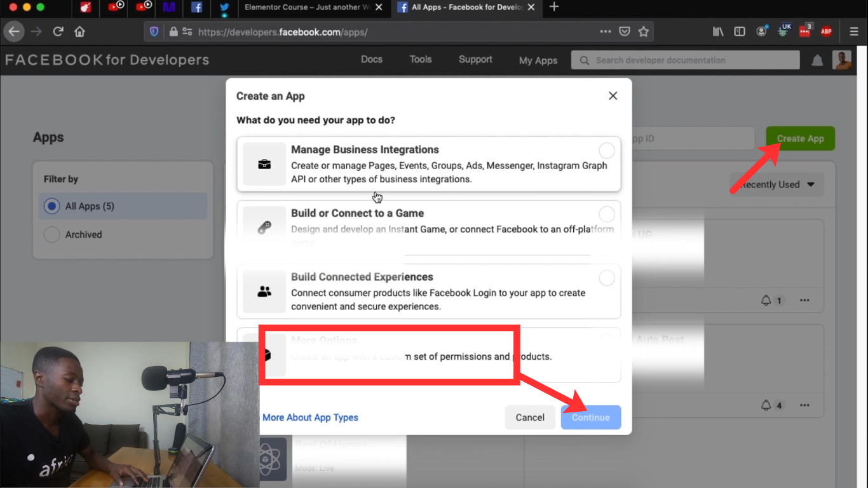Open the profile avatar menu
The width and height of the screenshot is (868, 488).
[x=842, y=60]
